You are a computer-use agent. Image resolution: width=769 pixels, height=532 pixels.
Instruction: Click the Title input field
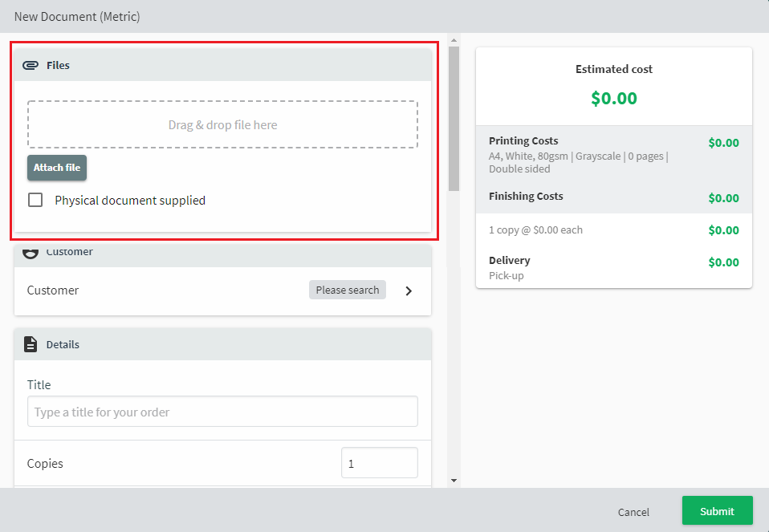[222, 412]
